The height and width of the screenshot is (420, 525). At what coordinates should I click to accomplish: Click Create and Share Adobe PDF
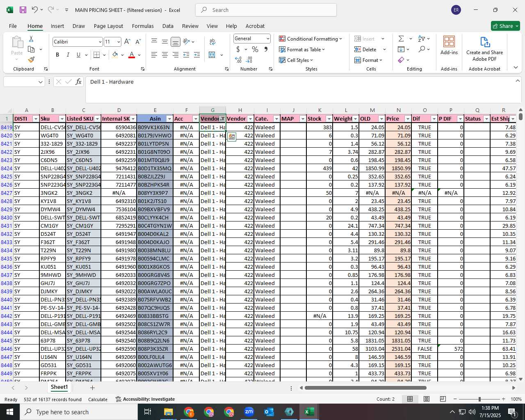[484, 49]
